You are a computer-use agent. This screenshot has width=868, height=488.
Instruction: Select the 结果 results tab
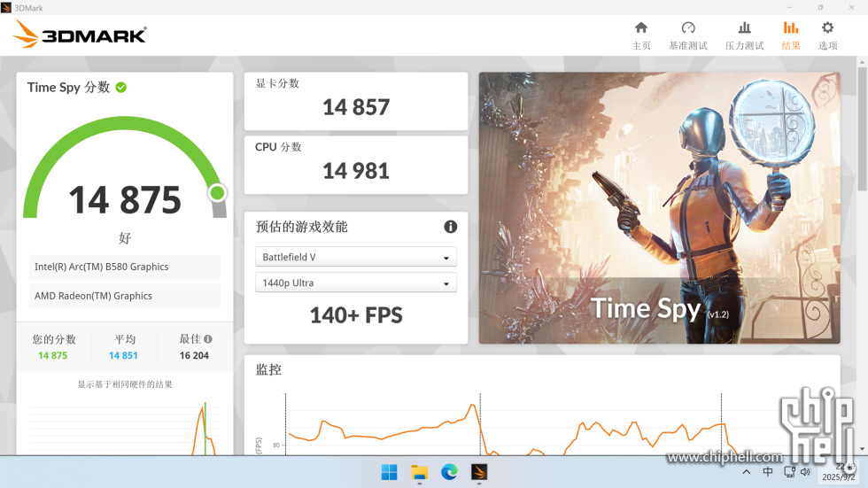point(790,36)
